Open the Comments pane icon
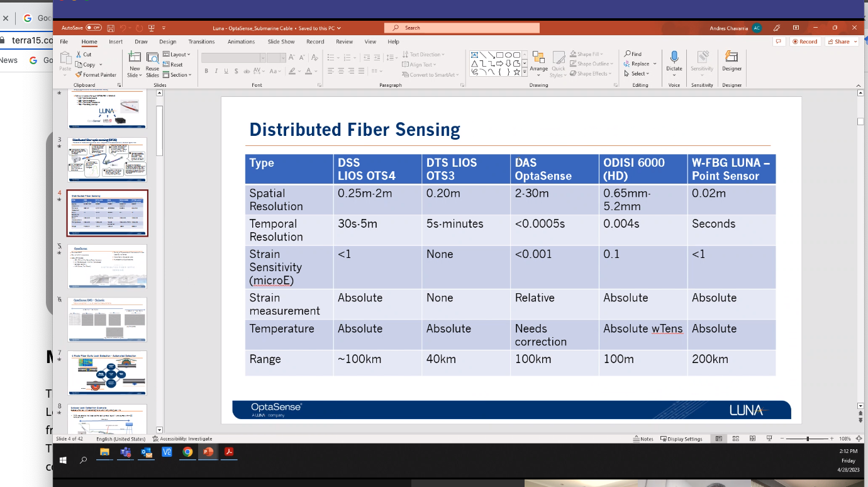This screenshot has width=868, height=487. [x=779, y=42]
